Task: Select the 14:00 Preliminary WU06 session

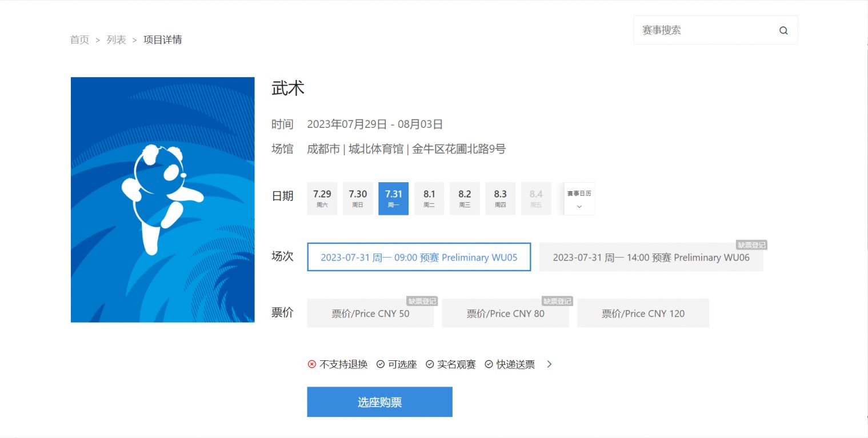Action: (651, 257)
